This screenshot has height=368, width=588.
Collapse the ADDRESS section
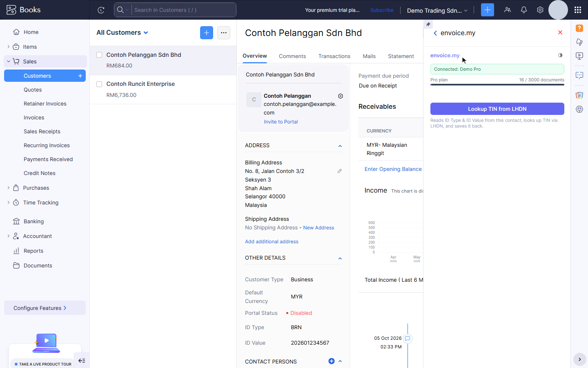[340, 146]
